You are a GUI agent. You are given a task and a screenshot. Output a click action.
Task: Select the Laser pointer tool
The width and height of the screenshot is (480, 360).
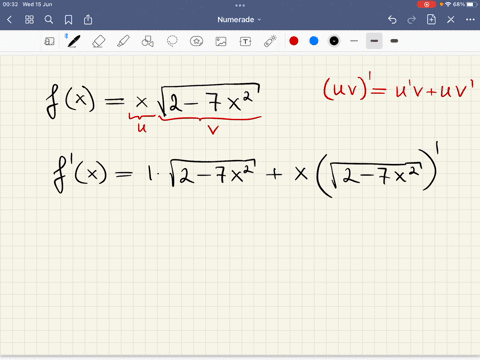(x=270, y=41)
